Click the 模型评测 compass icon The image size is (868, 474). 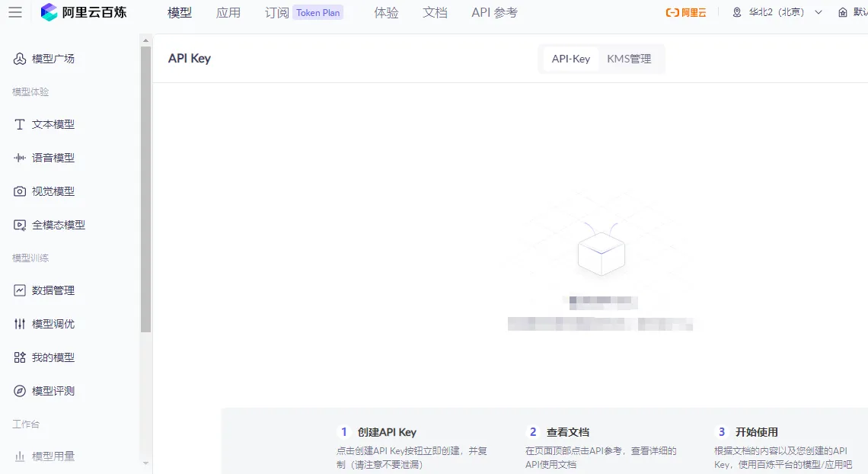[x=20, y=391]
